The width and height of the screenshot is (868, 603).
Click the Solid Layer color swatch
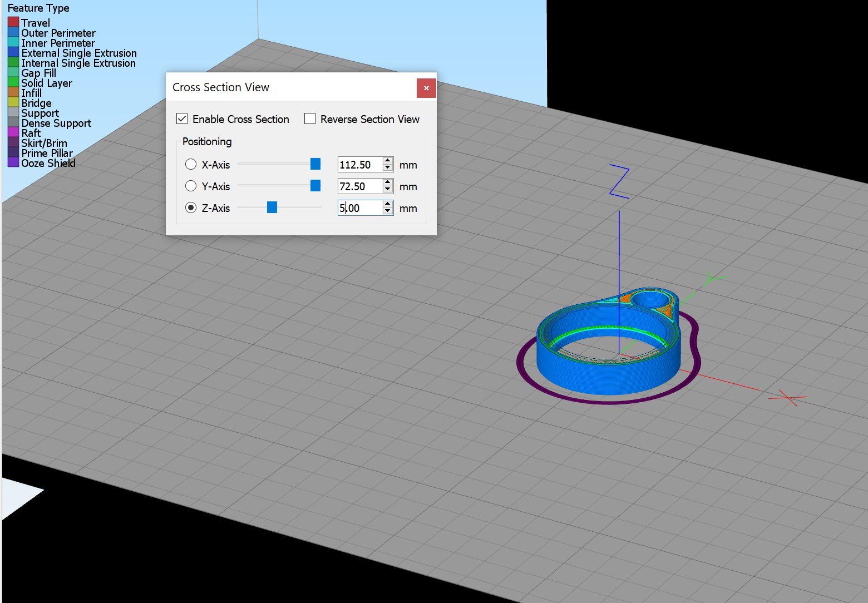pos(13,83)
